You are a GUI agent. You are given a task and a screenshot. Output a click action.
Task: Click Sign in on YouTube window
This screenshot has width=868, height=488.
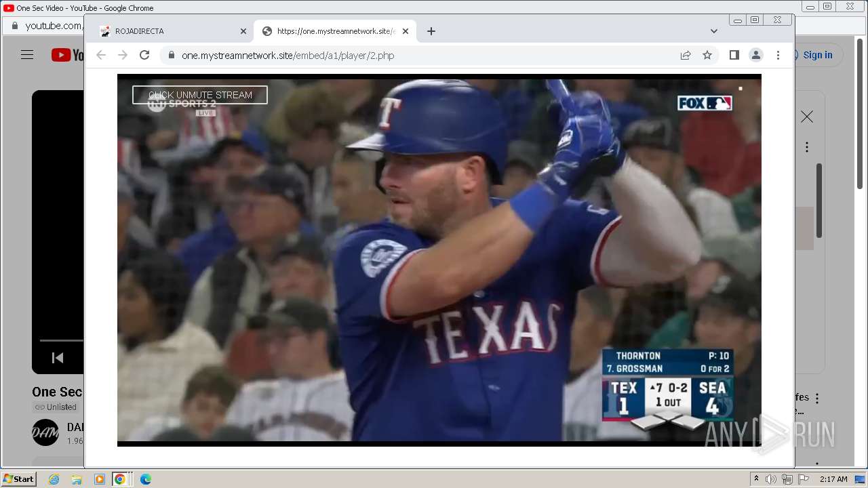point(818,55)
